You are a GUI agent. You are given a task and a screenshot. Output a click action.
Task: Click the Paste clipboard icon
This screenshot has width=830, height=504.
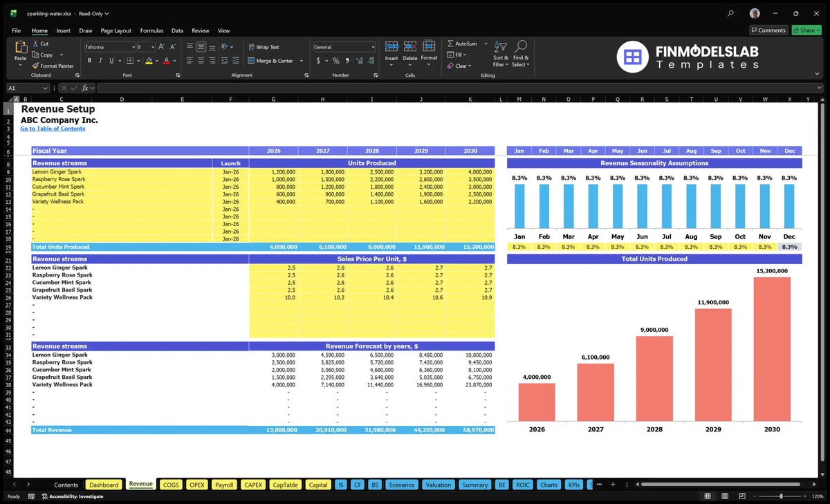pyautogui.click(x=21, y=48)
